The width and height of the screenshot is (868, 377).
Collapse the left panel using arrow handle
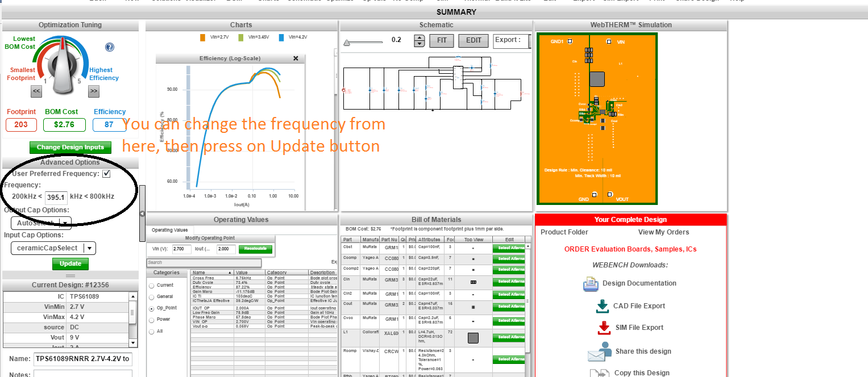[x=142, y=213]
